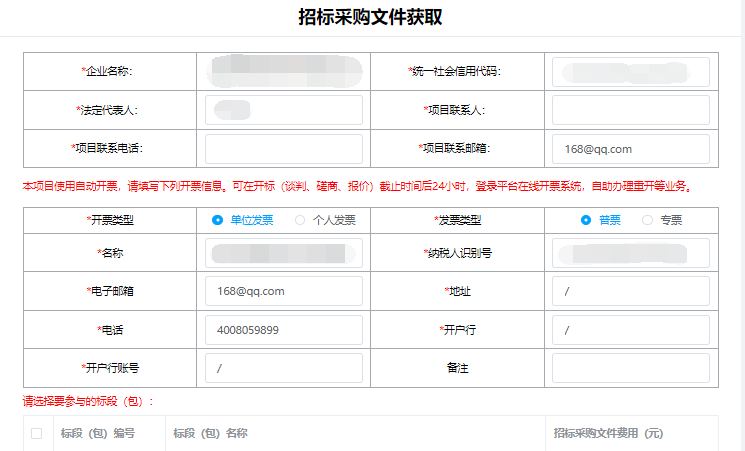Click the 法定代表人 text box
This screenshot has height=451, width=745.
[x=283, y=110]
